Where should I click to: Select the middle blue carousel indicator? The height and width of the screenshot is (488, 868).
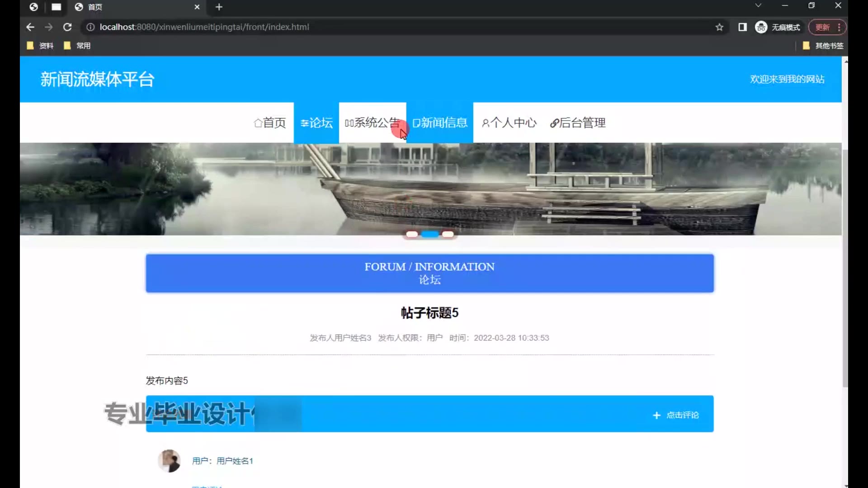point(430,234)
